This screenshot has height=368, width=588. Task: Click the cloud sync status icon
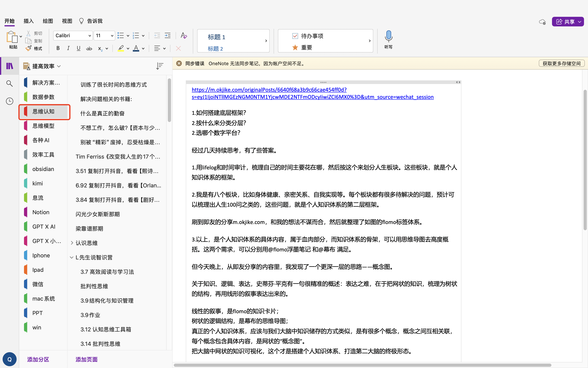[542, 22]
